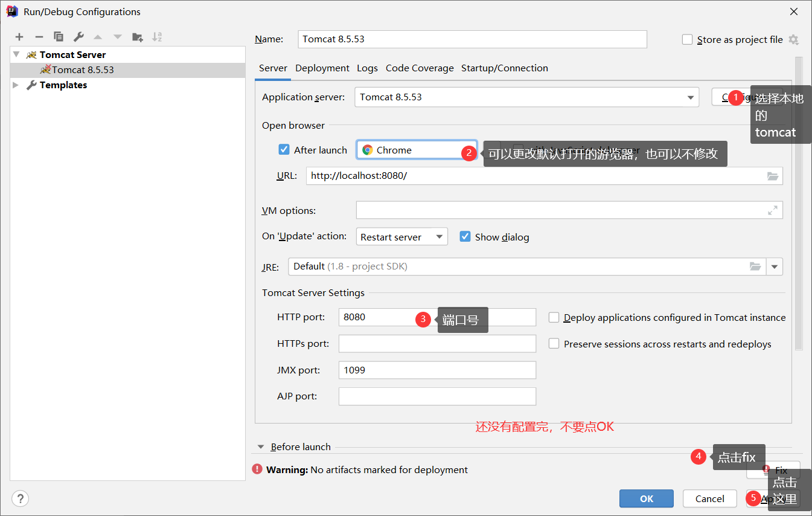
Task: Remove selected configuration with minus icon
Action: click(39, 37)
